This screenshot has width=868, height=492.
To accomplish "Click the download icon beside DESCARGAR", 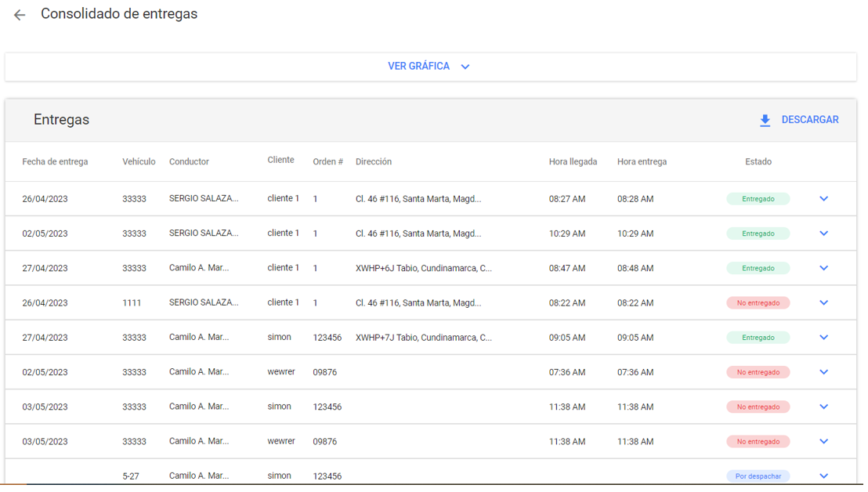I will 765,121.
